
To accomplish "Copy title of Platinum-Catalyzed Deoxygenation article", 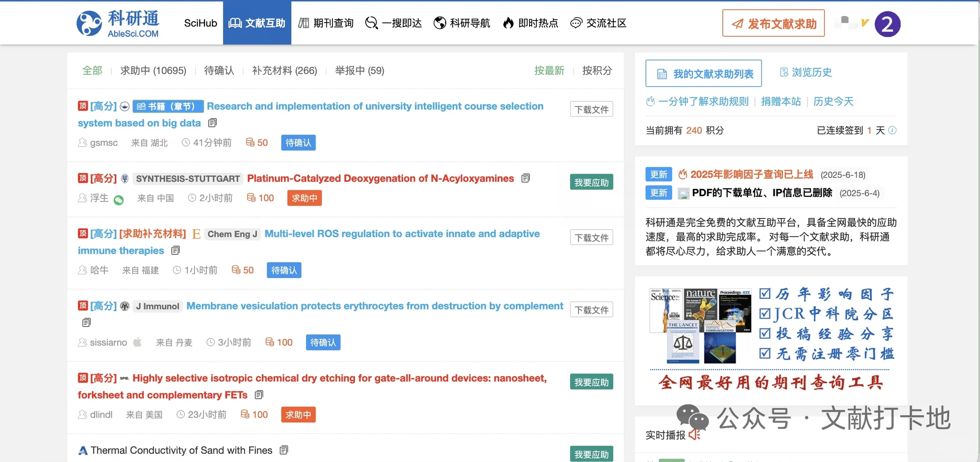I will tap(526, 178).
